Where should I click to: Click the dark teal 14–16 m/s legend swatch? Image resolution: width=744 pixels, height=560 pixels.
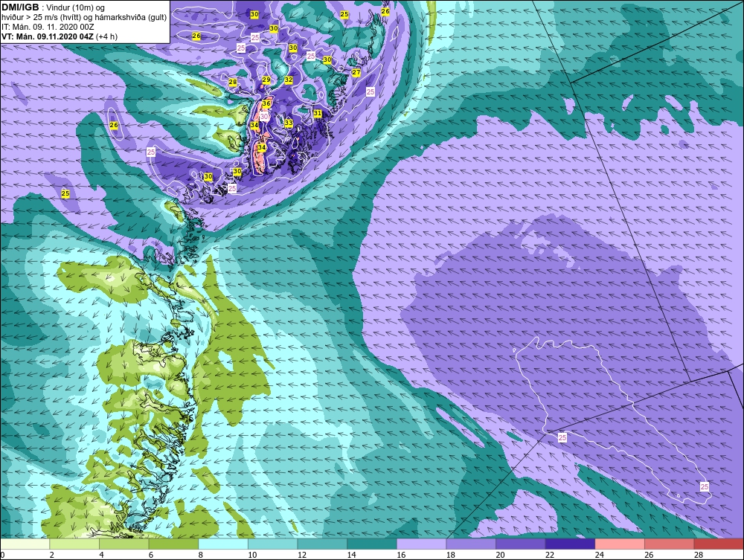(x=371, y=544)
